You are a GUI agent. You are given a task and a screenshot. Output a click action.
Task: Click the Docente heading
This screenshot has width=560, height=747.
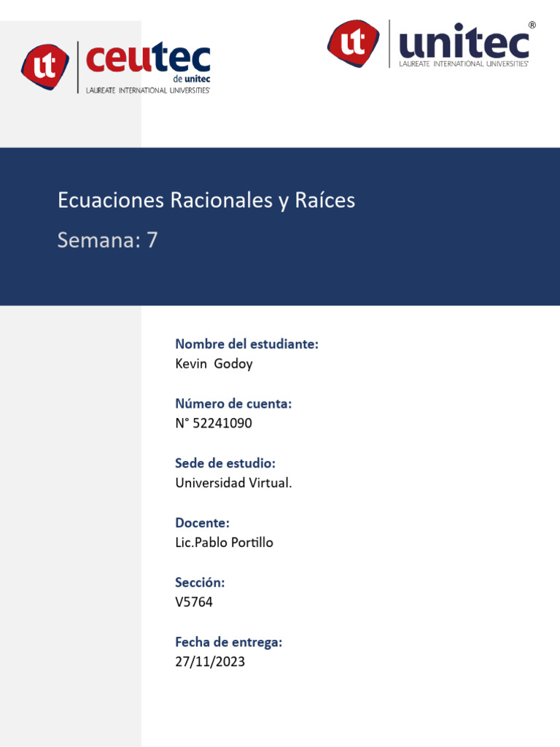click(x=203, y=522)
